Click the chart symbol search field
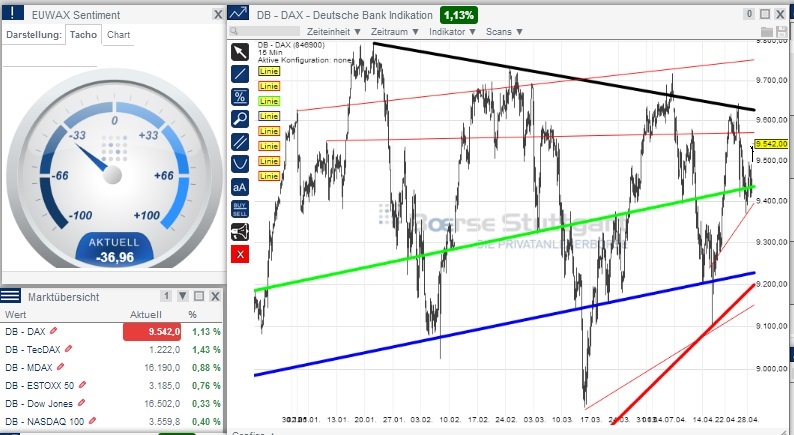The image size is (794, 435). [264, 31]
